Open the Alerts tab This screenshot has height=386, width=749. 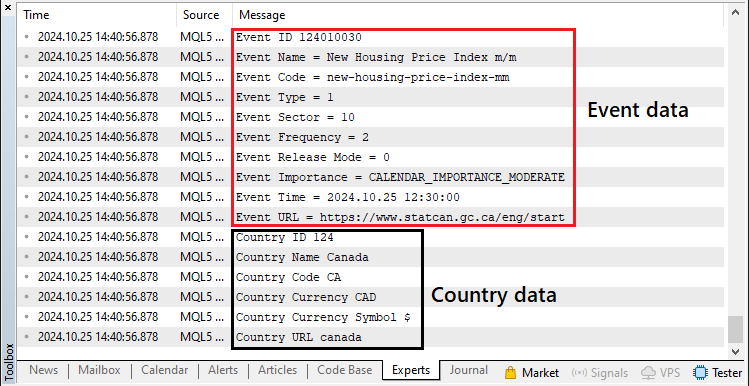click(x=223, y=370)
